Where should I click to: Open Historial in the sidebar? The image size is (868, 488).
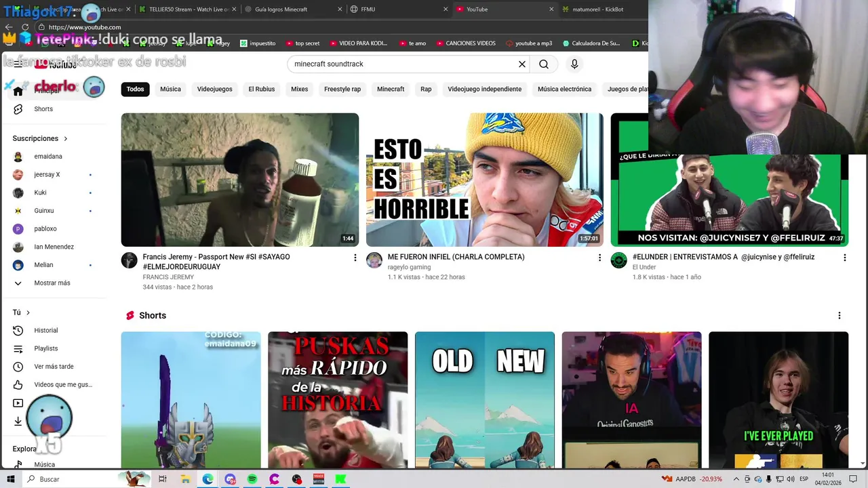[x=46, y=331]
